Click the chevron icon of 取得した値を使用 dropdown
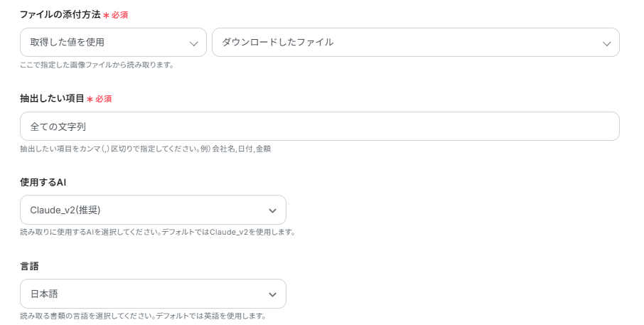Image resolution: width=644 pixels, height=325 pixels. (194, 43)
